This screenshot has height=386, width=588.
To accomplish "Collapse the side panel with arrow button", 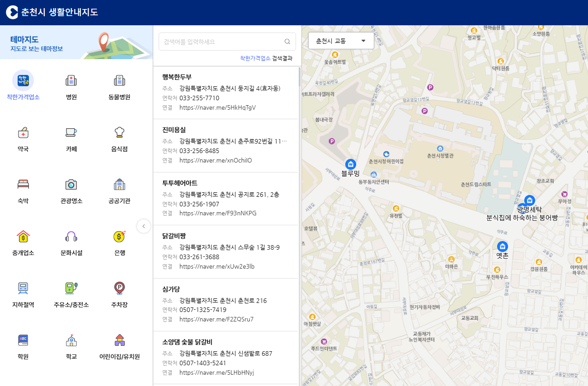I will pos(144,226).
